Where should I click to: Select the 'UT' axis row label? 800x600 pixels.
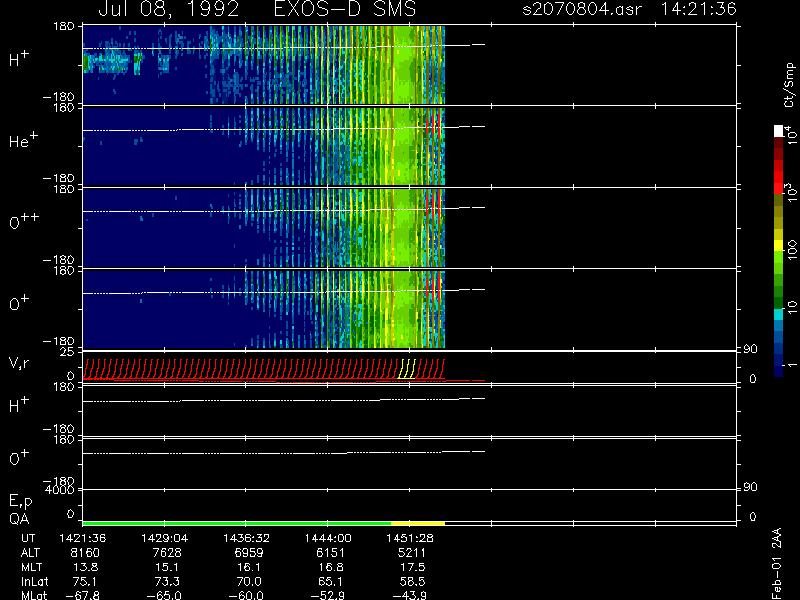(x=28, y=538)
